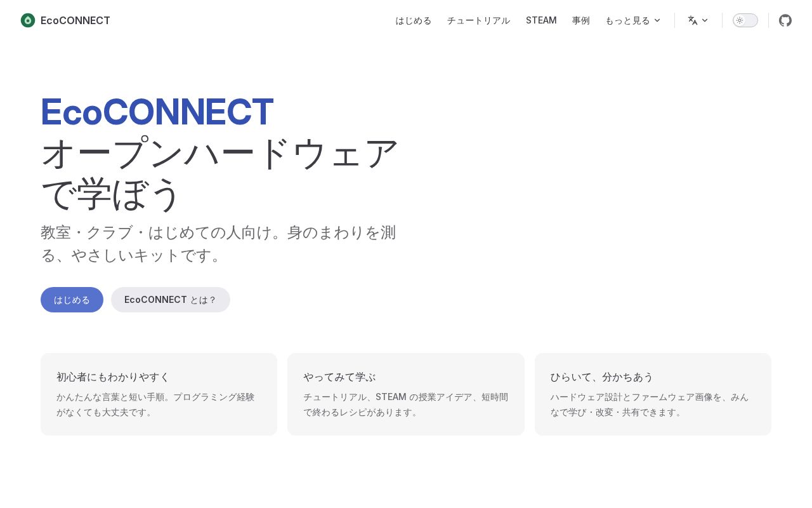
Task: Click the large blue EcoCONNECT heading
Action: click(157, 112)
